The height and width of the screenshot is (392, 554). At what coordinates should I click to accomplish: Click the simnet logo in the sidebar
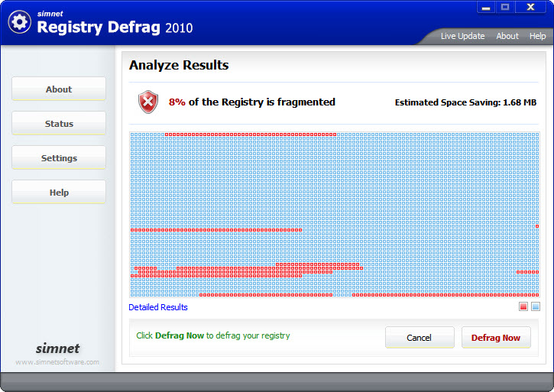point(57,349)
